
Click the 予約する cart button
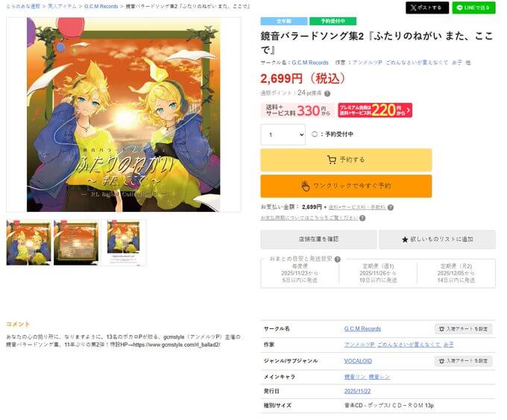pos(346,160)
